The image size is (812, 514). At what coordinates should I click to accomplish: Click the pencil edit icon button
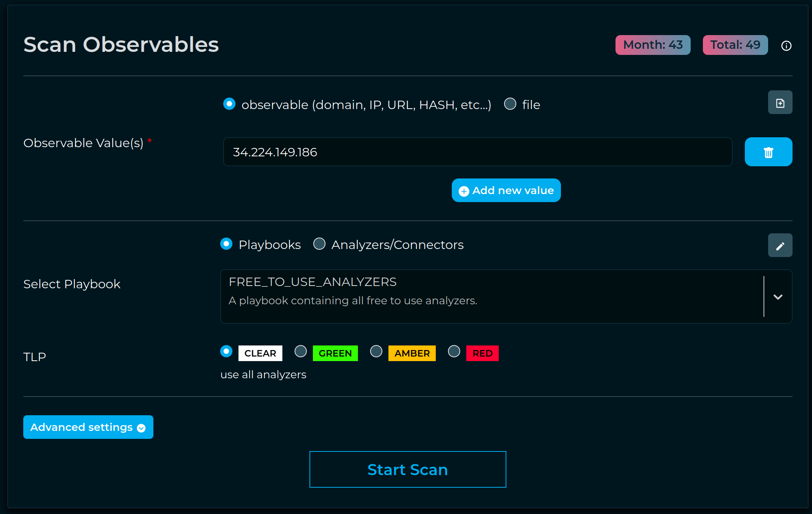coord(780,245)
